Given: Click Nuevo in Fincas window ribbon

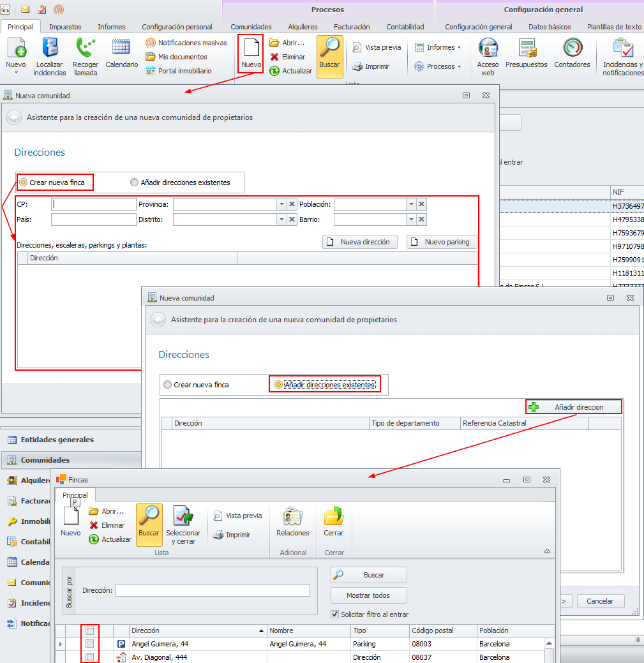Looking at the screenshot, I should pyautogui.click(x=71, y=522).
